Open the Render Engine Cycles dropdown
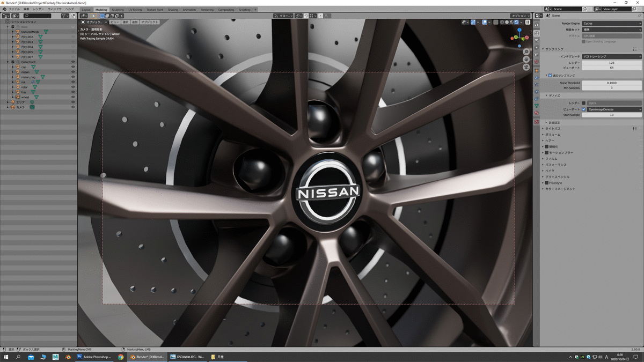Image resolution: width=644 pixels, height=362 pixels. click(x=612, y=24)
